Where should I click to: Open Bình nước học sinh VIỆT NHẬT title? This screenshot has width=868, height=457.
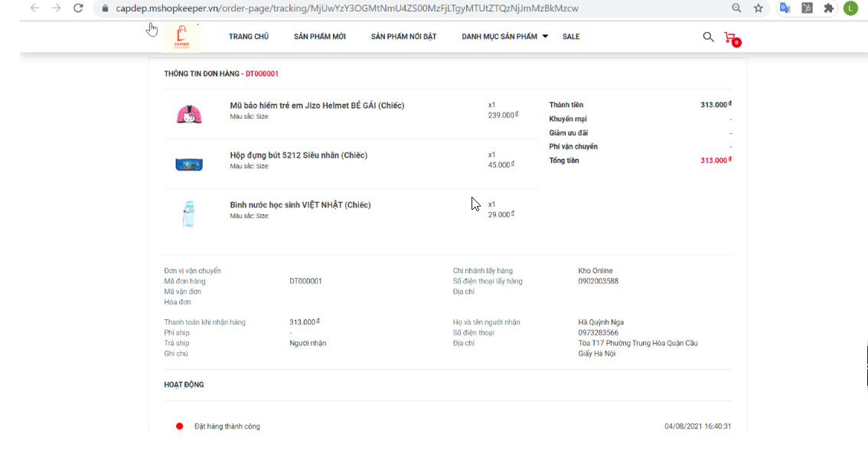300,205
